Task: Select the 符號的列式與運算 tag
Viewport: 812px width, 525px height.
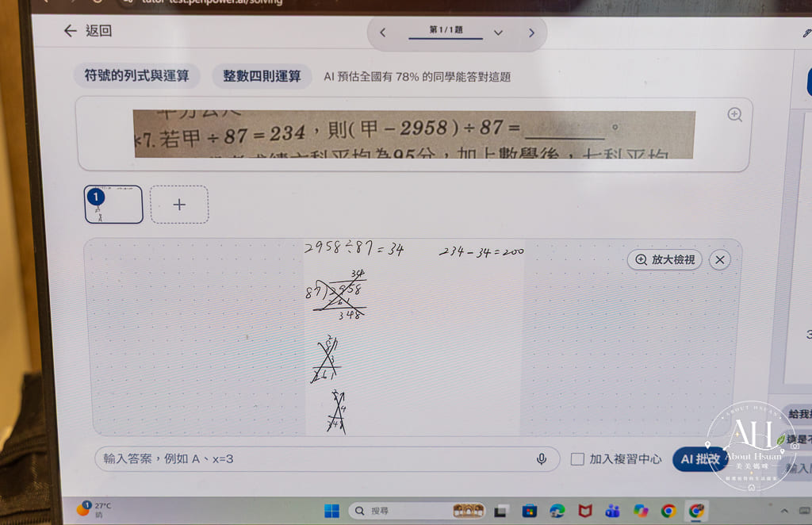Action: pos(136,75)
